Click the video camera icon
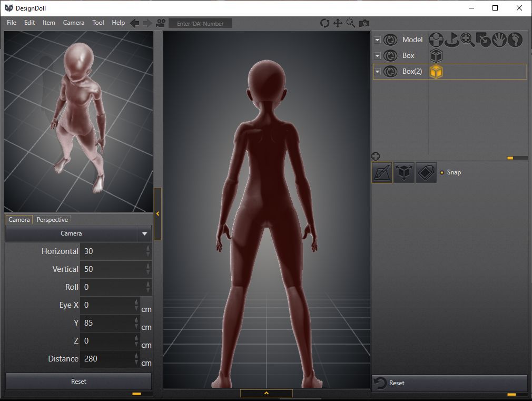The image size is (532, 401). (161, 23)
